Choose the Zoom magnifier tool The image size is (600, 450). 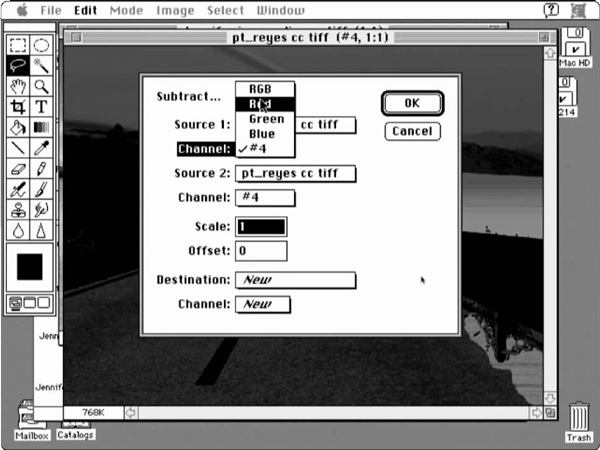click(42, 86)
